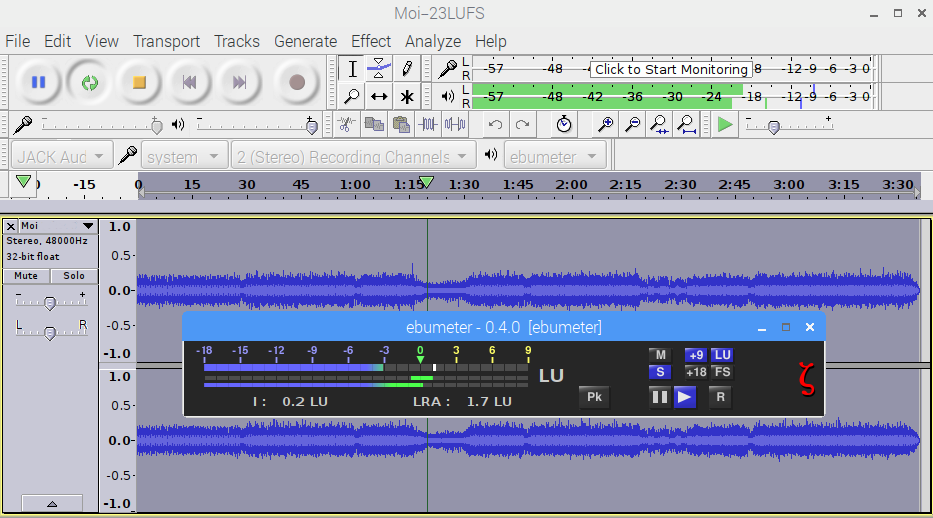Select the Selection (I-beam) tool

(x=352, y=69)
